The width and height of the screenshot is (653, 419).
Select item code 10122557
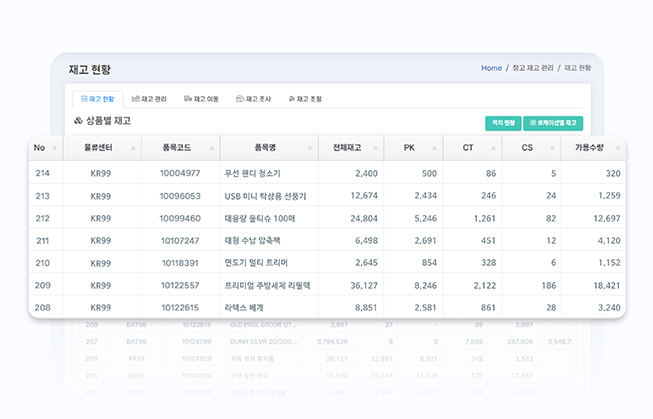click(180, 285)
